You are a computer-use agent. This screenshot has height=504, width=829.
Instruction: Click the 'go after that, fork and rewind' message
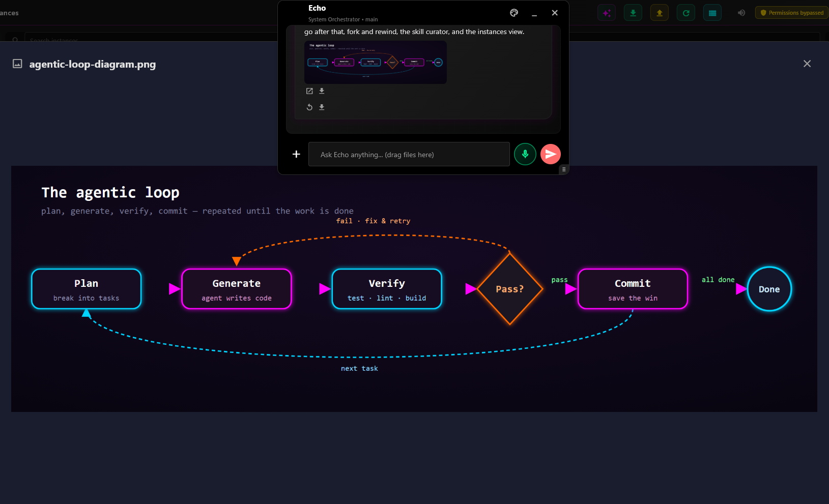point(414,32)
